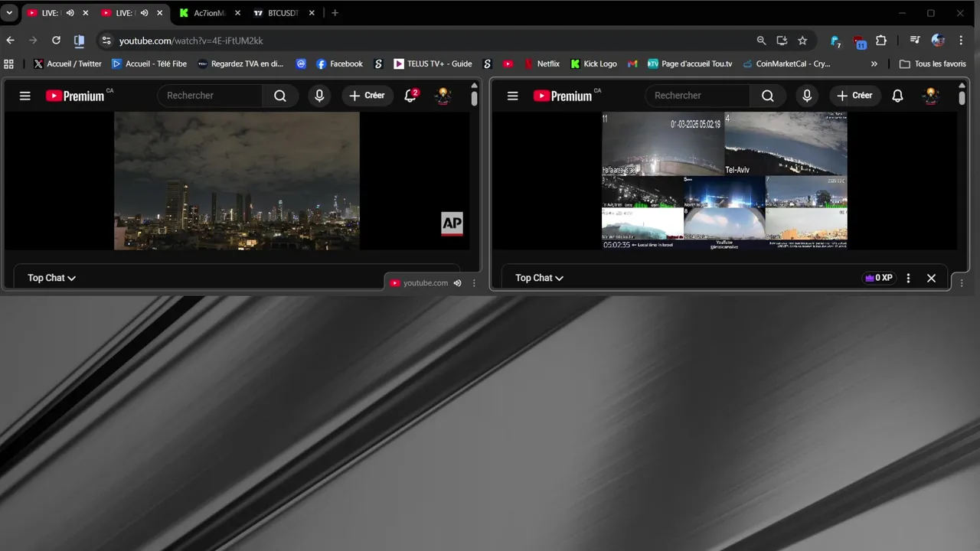This screenshot has height=551, width=980.
Task: Click left pane search magnifier button
Action: coord(280,96)
